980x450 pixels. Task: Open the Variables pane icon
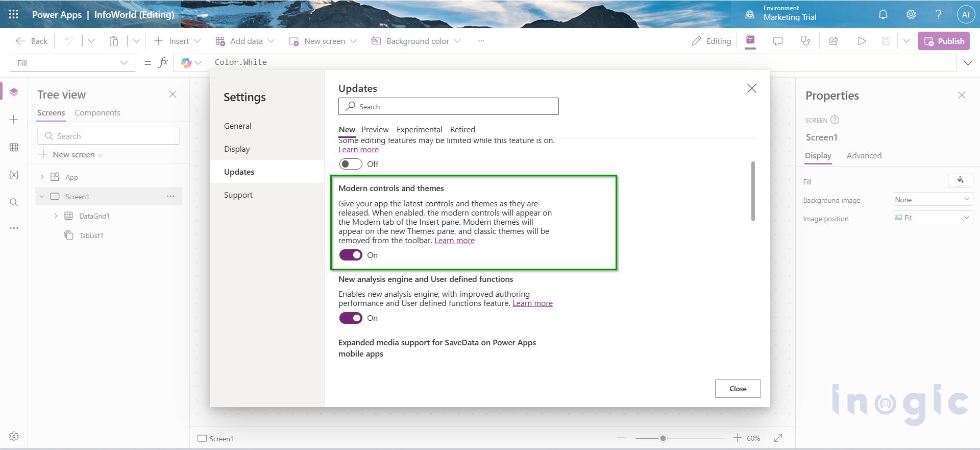pos(14,175)
